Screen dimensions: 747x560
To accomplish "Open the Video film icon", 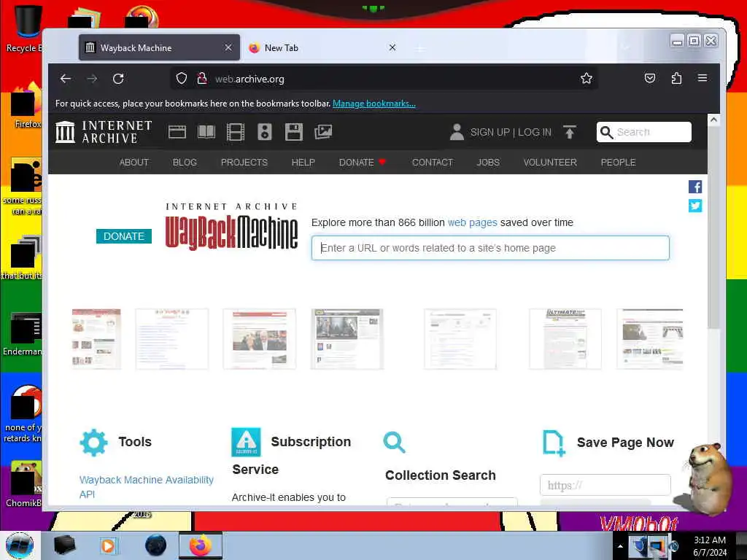I will click(236, 132).
